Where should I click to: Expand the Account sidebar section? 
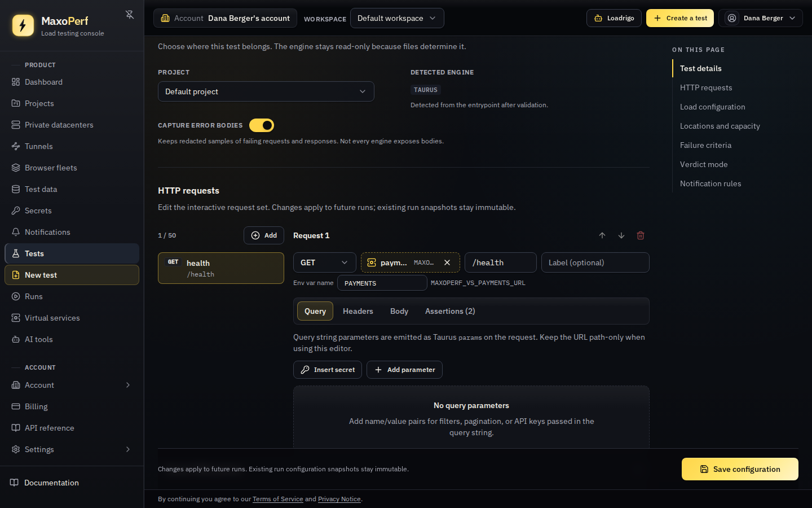[x=72, y=385]
